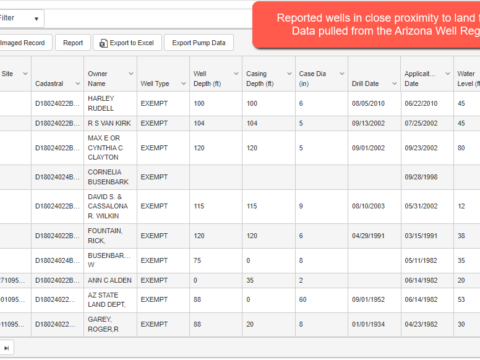Click the CORNELIA BUSENBARK owner cell
Viewport: 480px width, 360px height.
pyautogui.click(x=110, y=177)
